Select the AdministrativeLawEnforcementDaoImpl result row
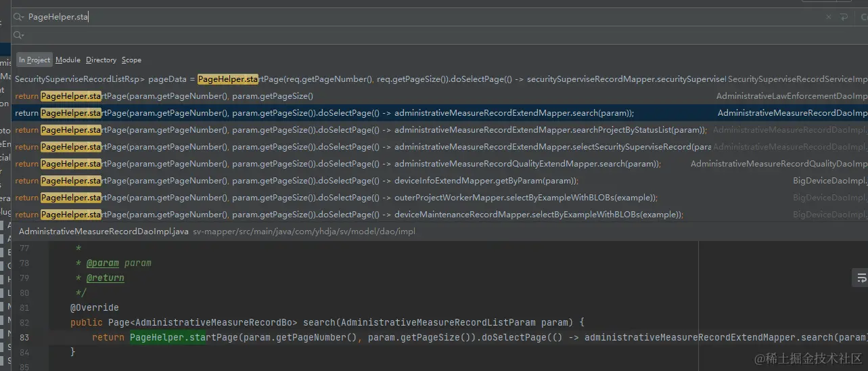Screen dimensions: 868x371 click(x=440, y=96)
